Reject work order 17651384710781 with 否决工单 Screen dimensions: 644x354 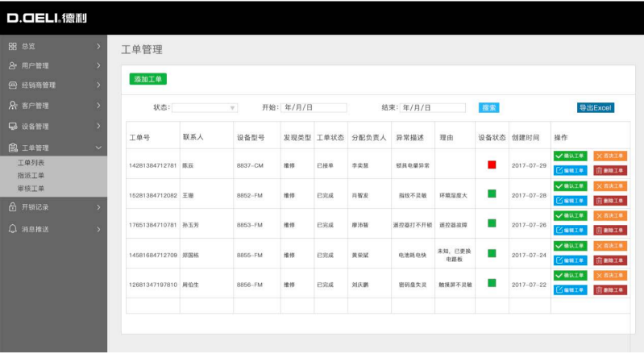pyautogui.click(x=610, y=215)
